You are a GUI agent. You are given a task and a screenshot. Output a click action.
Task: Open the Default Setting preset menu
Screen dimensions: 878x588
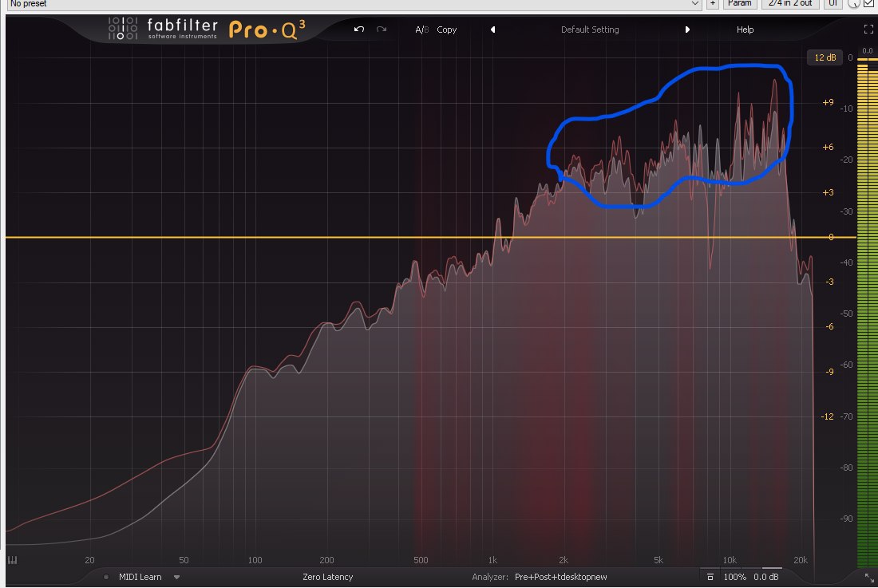tap(590, 30)
